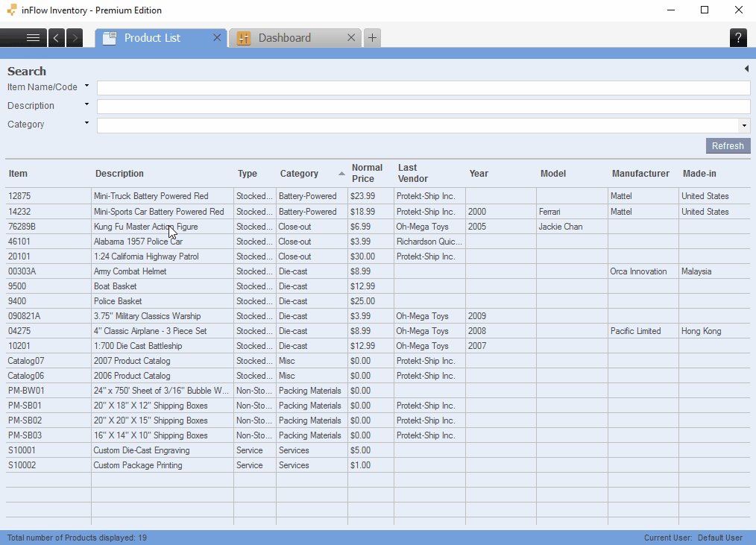Screen dimensions: 756x545
Task: Go back with the left arrow button
Action: click(57, 37)
